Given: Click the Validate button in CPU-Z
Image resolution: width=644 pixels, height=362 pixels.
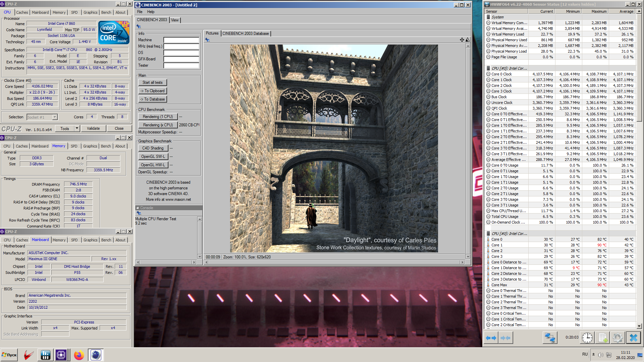Looking at the screenshot, I should tap(93, 128).
